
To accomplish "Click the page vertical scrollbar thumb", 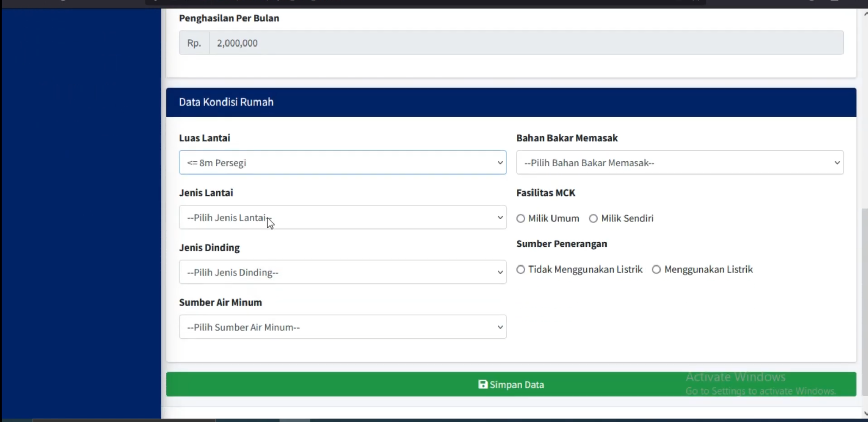I will point(865,302).
